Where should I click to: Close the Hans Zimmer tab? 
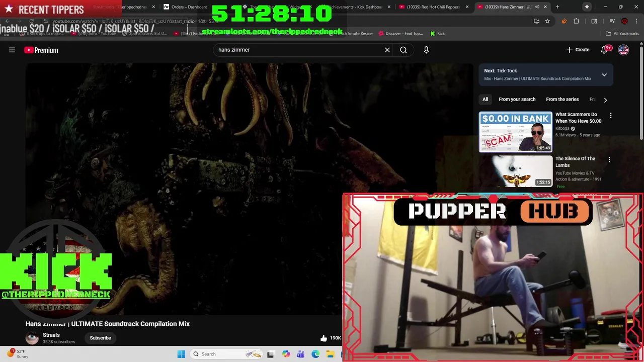point(546,7)
